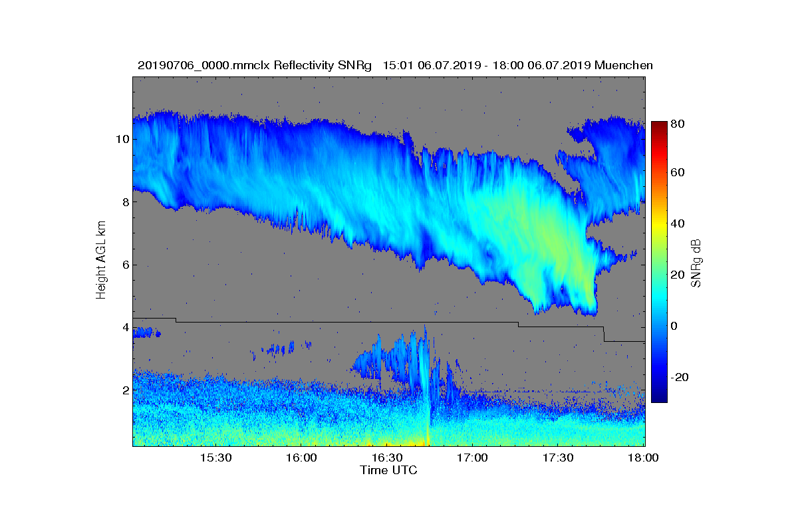
Task: Click the 'Muenchen' location in the title
Action: 624,65
